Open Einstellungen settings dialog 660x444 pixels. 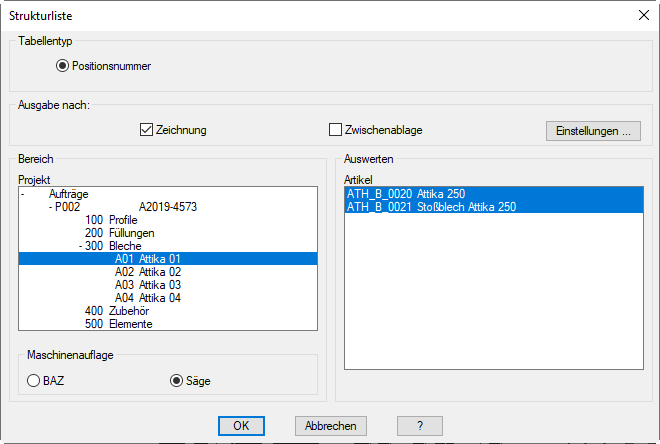592,131
